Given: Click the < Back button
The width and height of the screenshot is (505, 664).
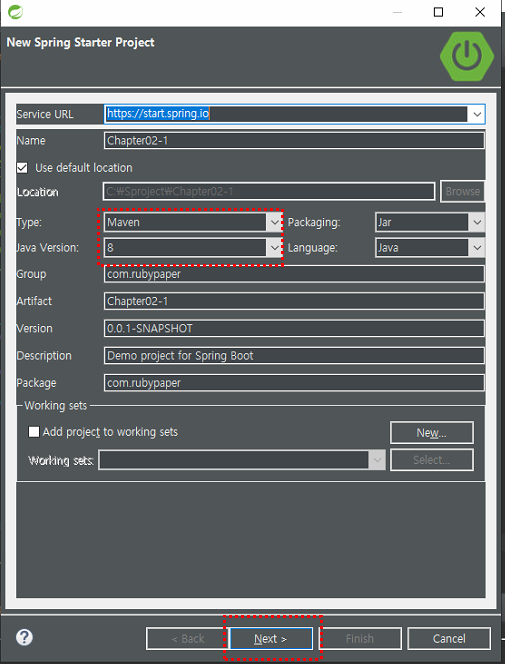Looking at the screenshot, I should [x=188, y=639].
